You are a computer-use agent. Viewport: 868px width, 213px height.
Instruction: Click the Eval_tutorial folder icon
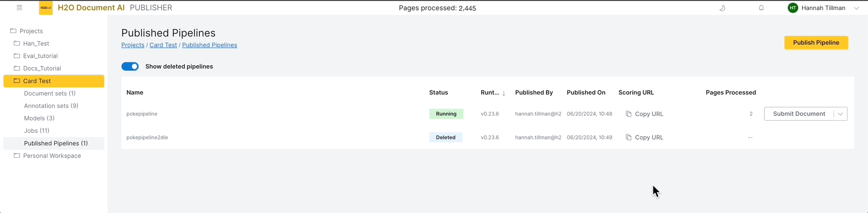pyautogui.click(x=17, y=55)
